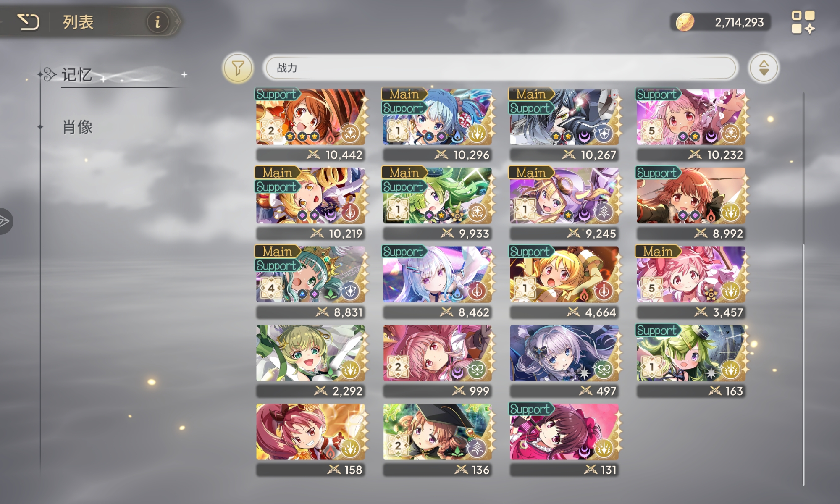Open the funnel filter icon
This screenshot has width=840, height=504.
238,68
